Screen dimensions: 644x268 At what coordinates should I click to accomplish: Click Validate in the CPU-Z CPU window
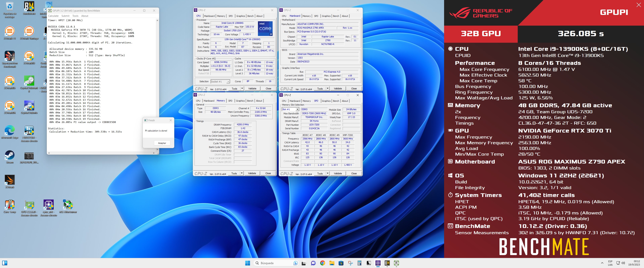pos(252,88)
